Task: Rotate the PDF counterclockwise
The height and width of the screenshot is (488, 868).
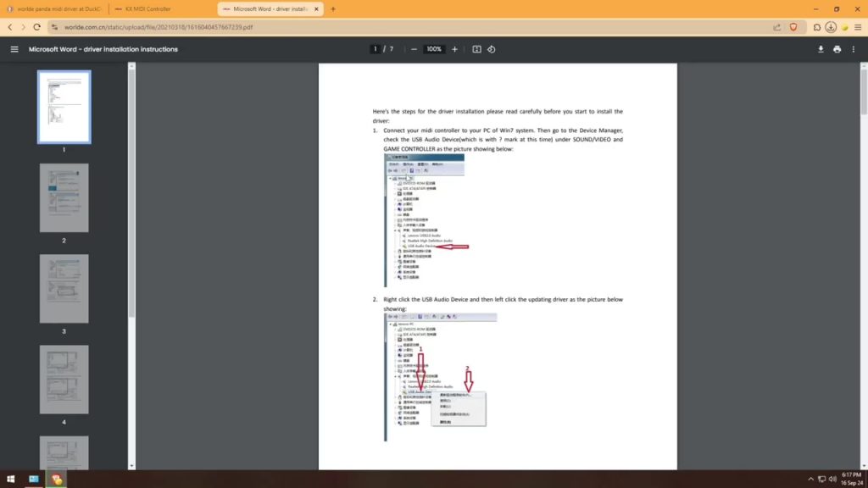Action: 491,49
